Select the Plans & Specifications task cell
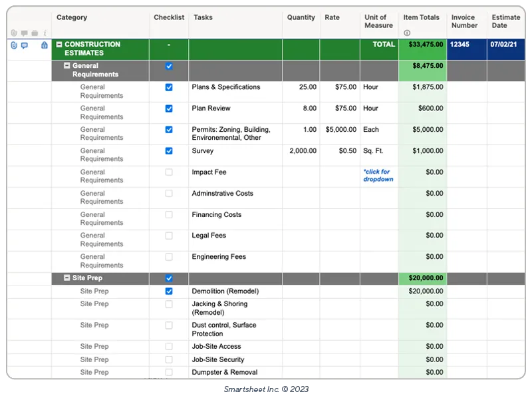 pos(235,92)
